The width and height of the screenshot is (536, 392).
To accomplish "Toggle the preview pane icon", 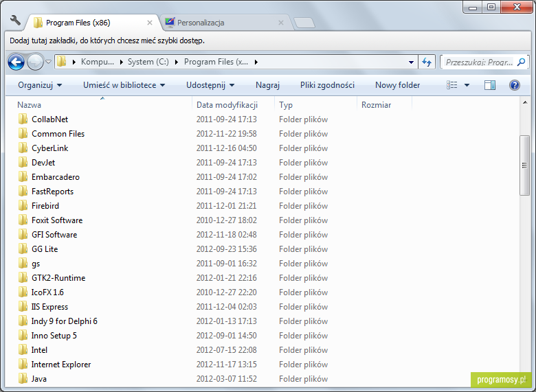I will point(490,85).
